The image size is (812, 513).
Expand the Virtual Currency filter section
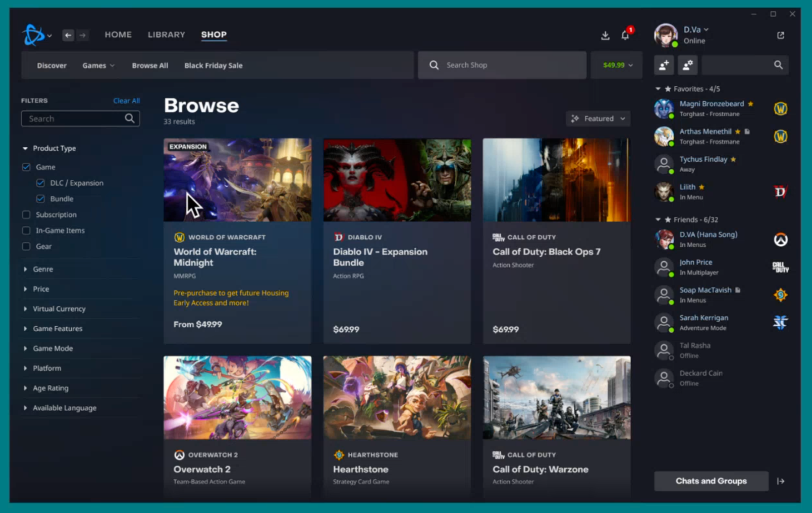pos(25,309)
